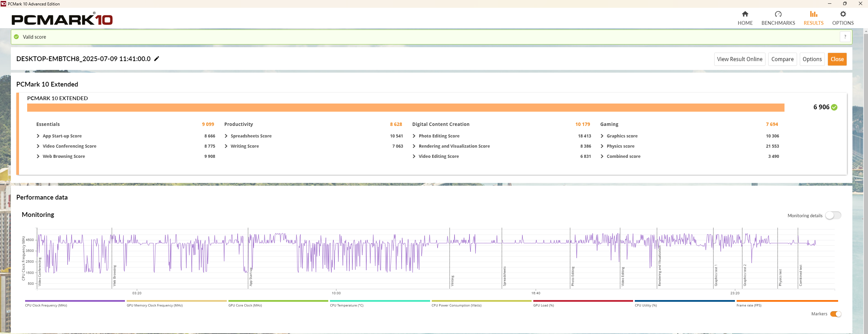The height and width of the screenshot is (334, 868).
Task: Select CPU Temperature teal legend bar
Action: click(380, 301)
